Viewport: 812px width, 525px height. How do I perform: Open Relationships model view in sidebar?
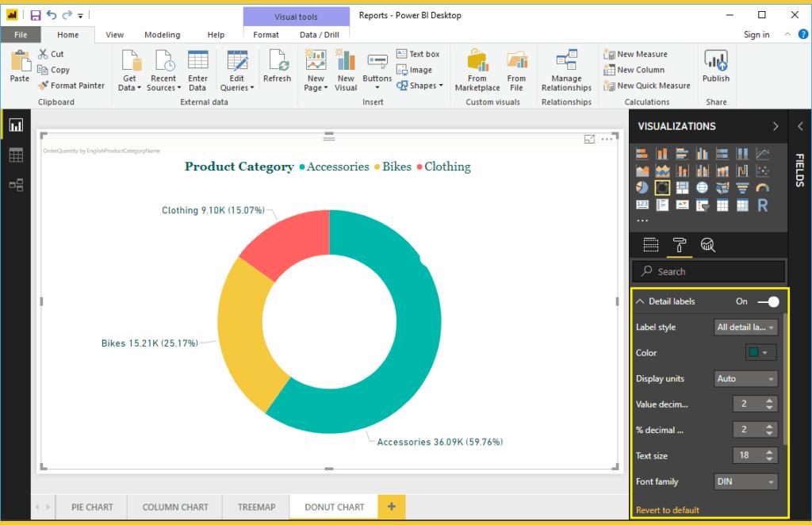point(16,185)
